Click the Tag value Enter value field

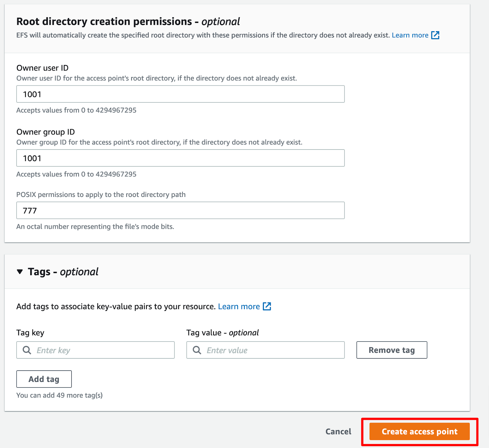[x=265, y=350]
